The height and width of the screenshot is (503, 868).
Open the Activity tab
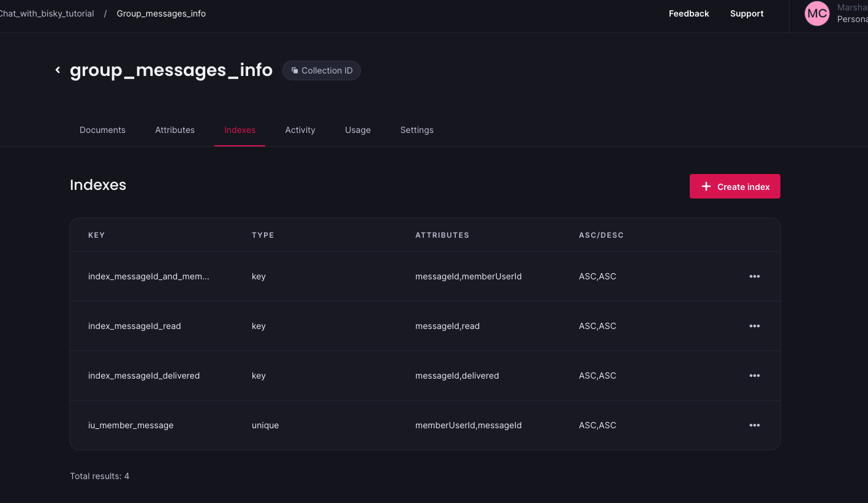[300, 130]
